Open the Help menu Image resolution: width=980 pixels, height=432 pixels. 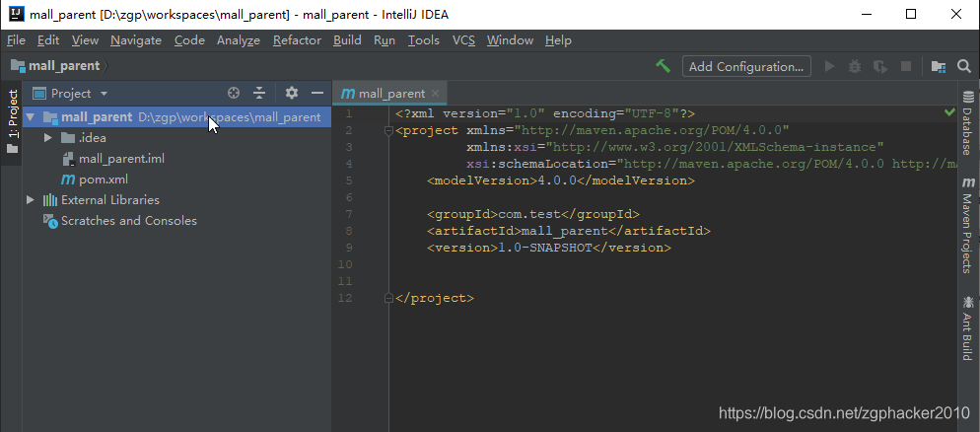(x=558, y=40)
